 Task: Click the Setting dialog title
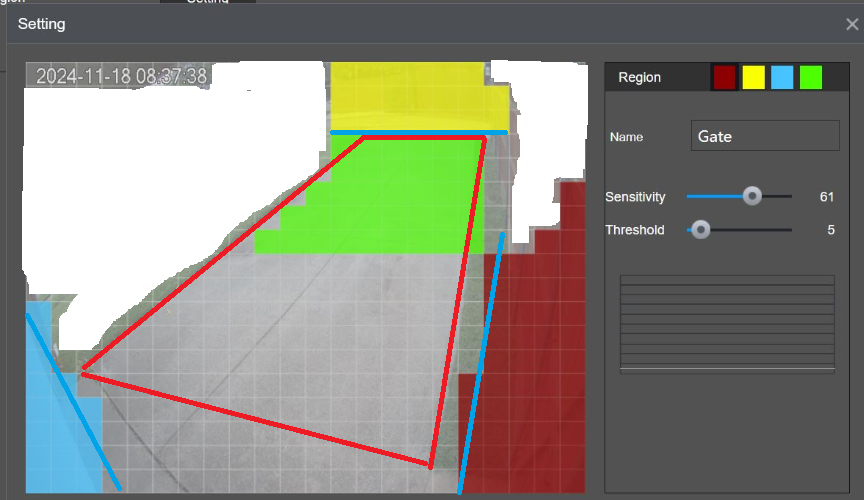tap(41, 24)
